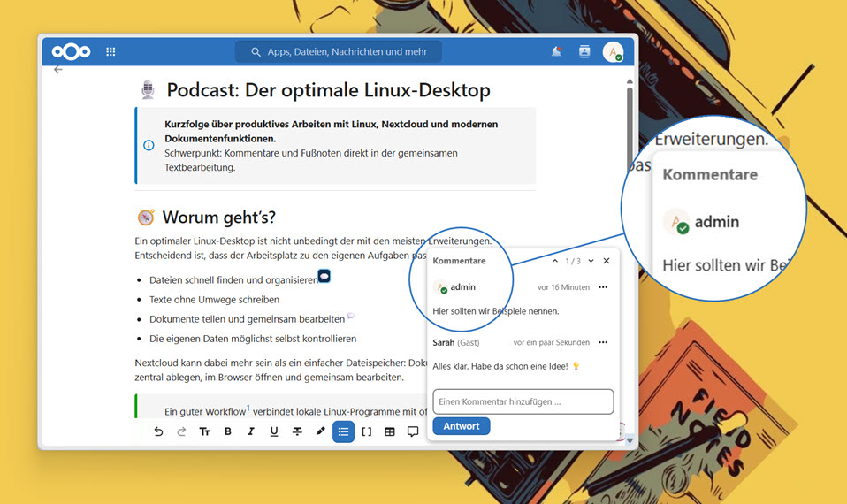The width and height of the screenshot is (847, 504).
Task: Click the search field in the header
Action: click(x=339, y=52)
